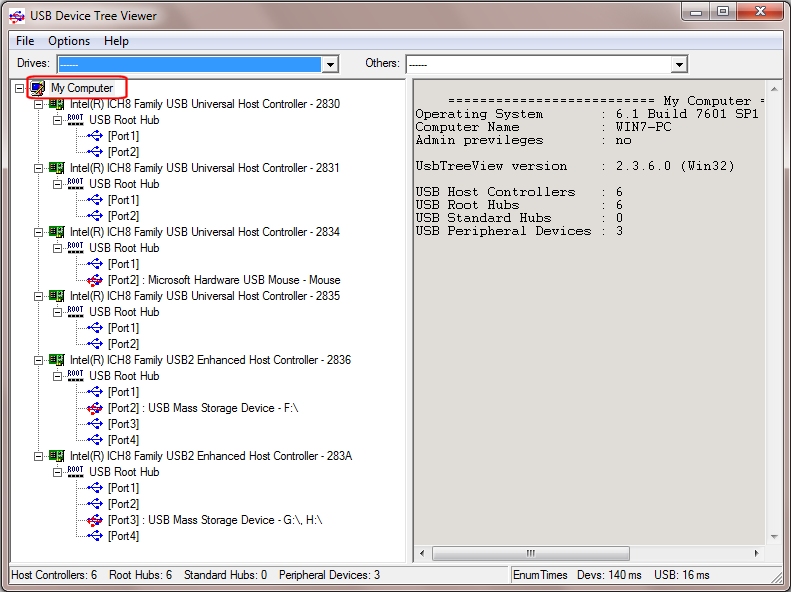
Task: Click ROOT hub icon under controller 2835
Action: point(75,312)
